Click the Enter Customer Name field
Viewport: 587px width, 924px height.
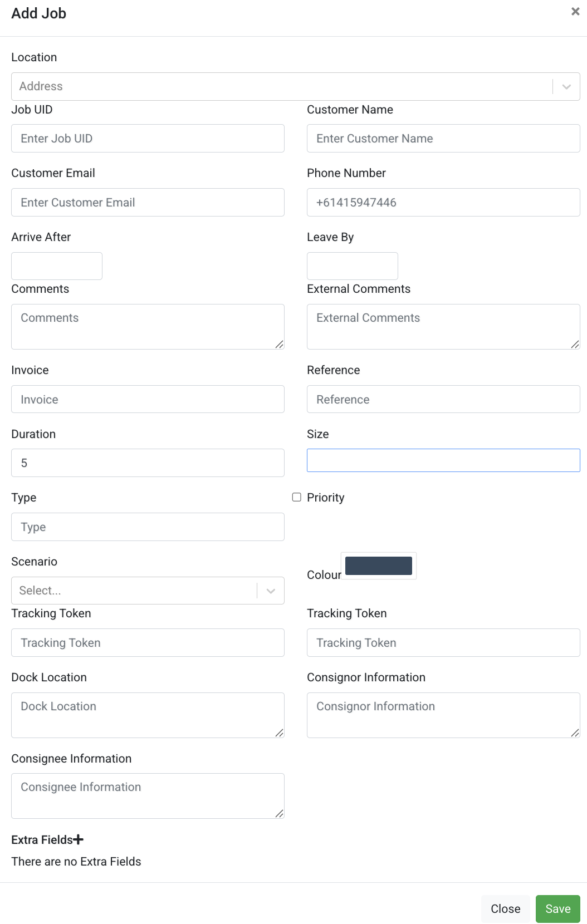(443, 138)
